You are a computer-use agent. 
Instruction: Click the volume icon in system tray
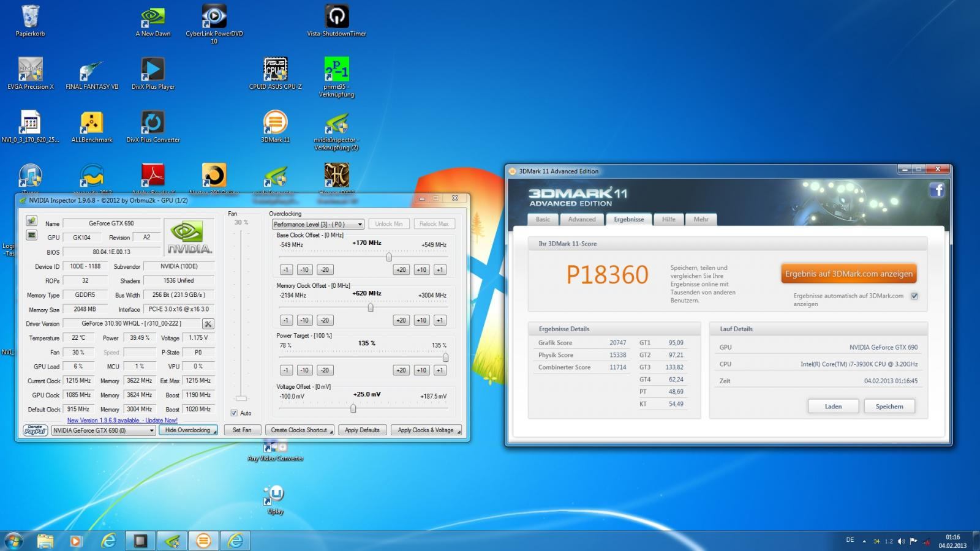pyautogui.click(x=901, y=541)
